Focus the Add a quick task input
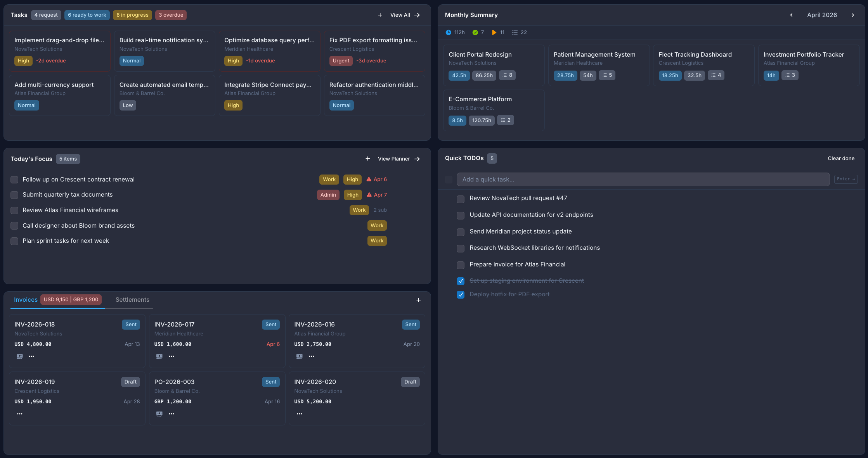This screenshot has height=458, width=868. pos(643,180)
